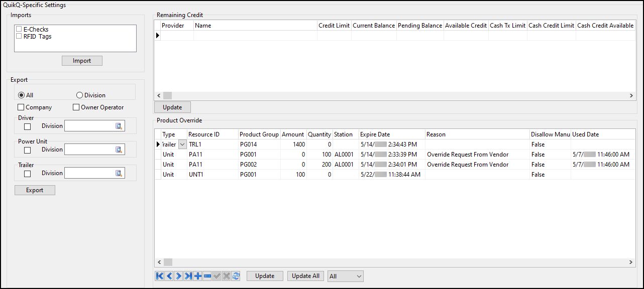The height and width of the screenshot is (289, 644).
Task: Click Update under Remaining Credit
Action: (x=172, y=107)
